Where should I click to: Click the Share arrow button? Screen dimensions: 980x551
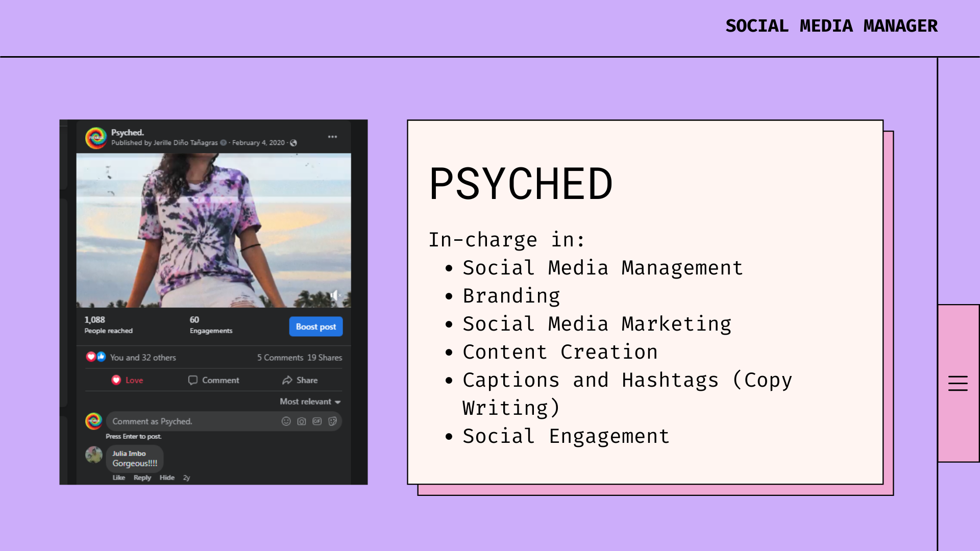tap(300, 380)
